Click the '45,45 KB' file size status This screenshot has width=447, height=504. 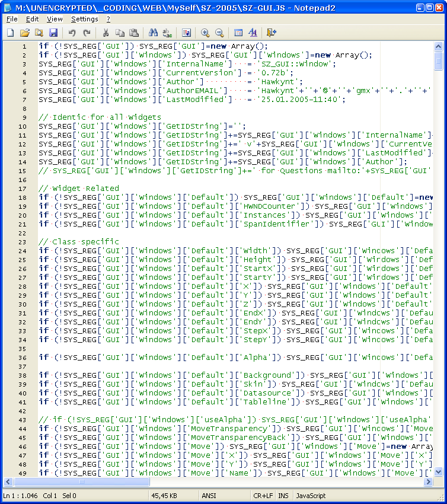pyautogui.click(x=164, y=496)
